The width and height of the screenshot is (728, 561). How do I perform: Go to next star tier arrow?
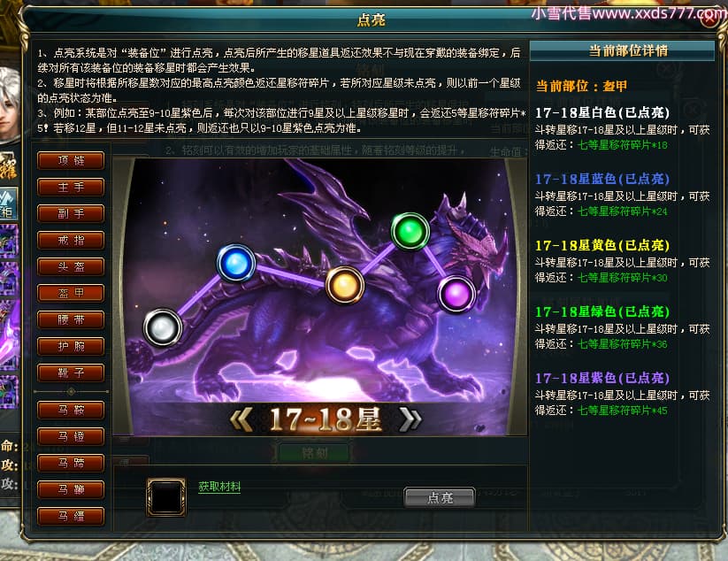coord(410,419)
